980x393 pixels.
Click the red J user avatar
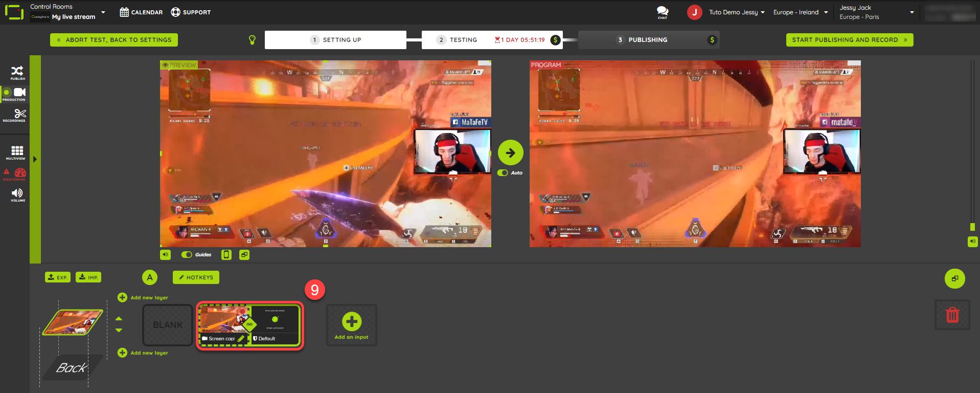[694, 12]
